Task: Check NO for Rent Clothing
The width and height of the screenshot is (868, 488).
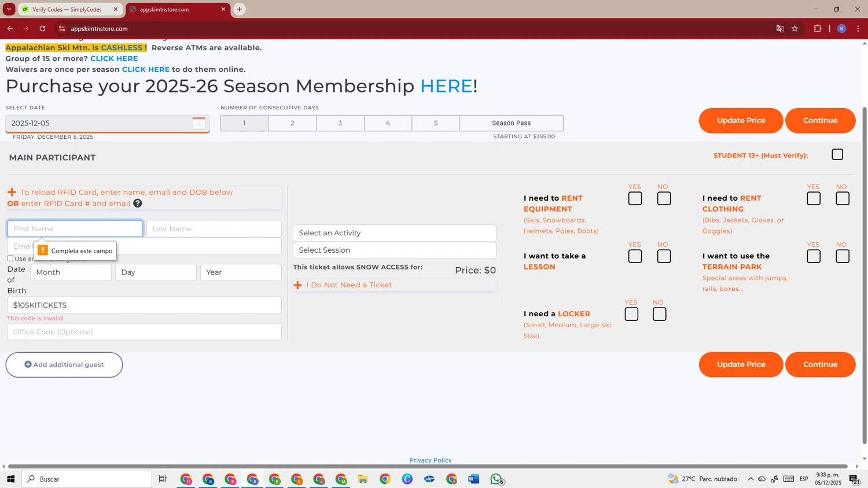Action: point(843,198)
